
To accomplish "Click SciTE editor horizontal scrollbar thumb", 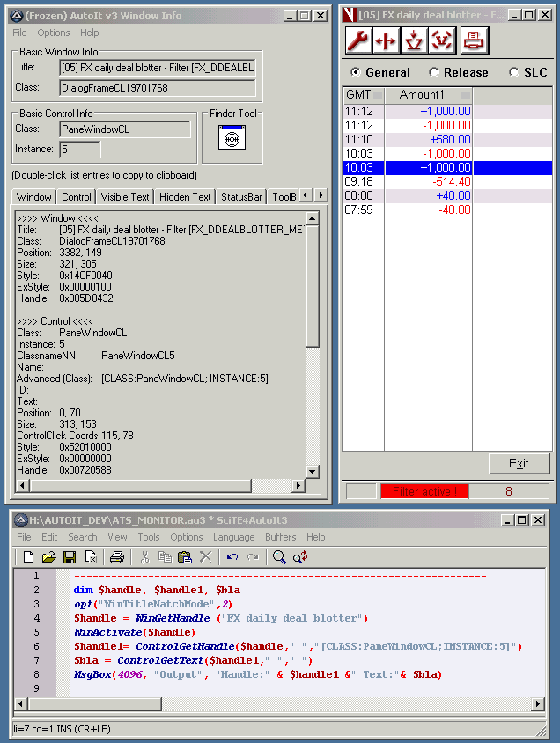I will [95, 703].
